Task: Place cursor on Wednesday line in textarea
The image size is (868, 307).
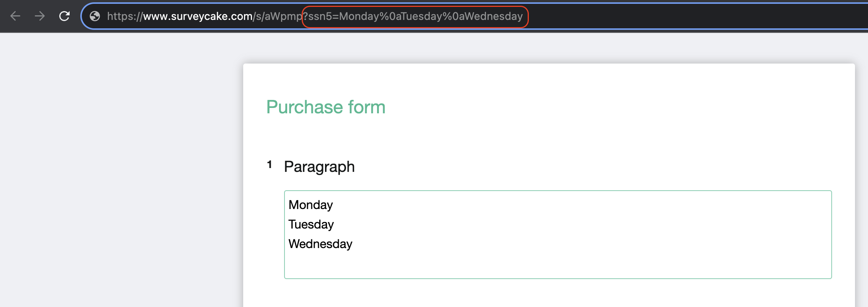Action: [320, 244]
